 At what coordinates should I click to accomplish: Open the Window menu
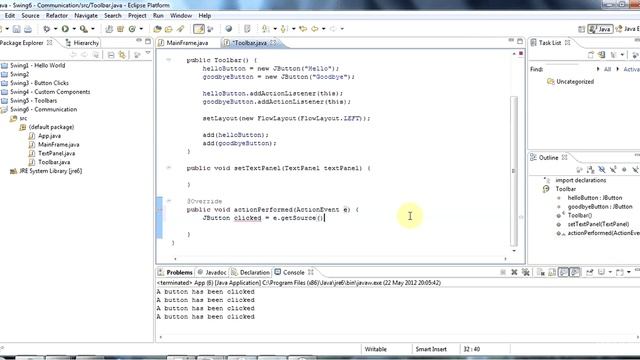point(181,16)
